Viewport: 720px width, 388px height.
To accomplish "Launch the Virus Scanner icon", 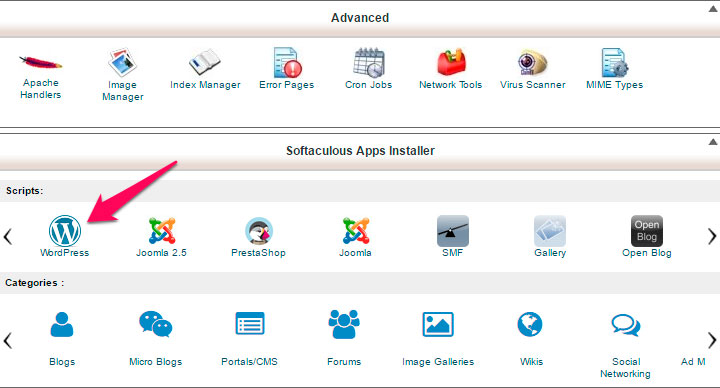I will (532, 62).
